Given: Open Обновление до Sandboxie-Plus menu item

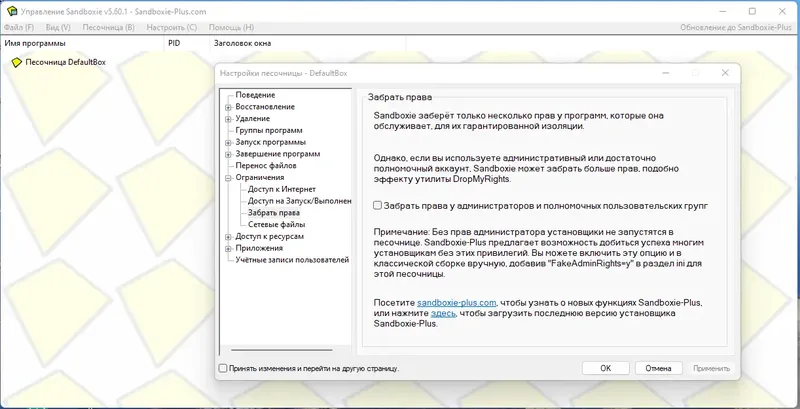Looking at the screenshot, I should pos(736,28).
